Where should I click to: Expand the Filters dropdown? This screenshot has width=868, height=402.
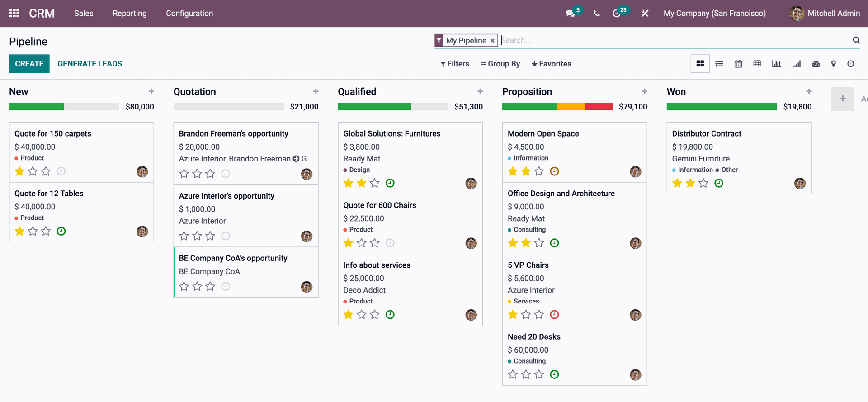coord(455,64)
